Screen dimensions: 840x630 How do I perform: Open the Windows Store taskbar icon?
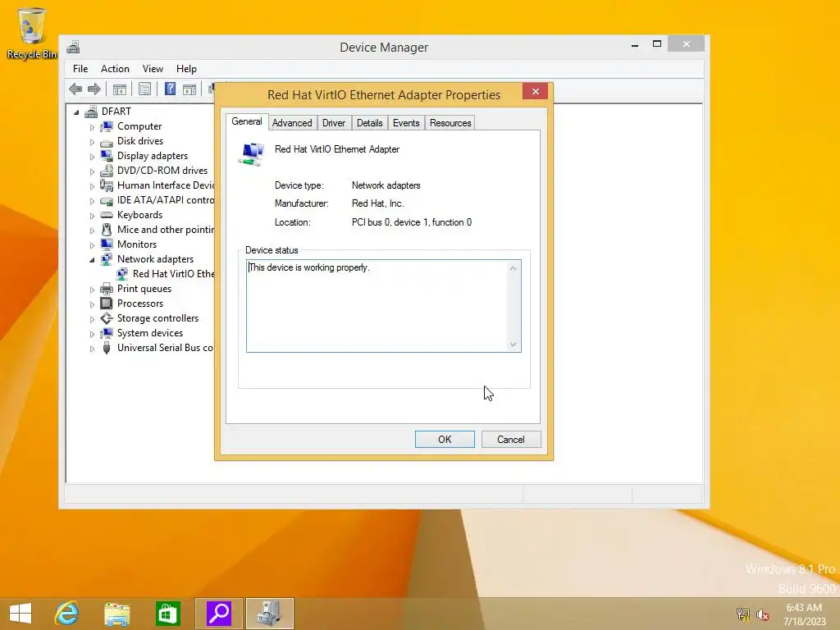click(167, 614)
